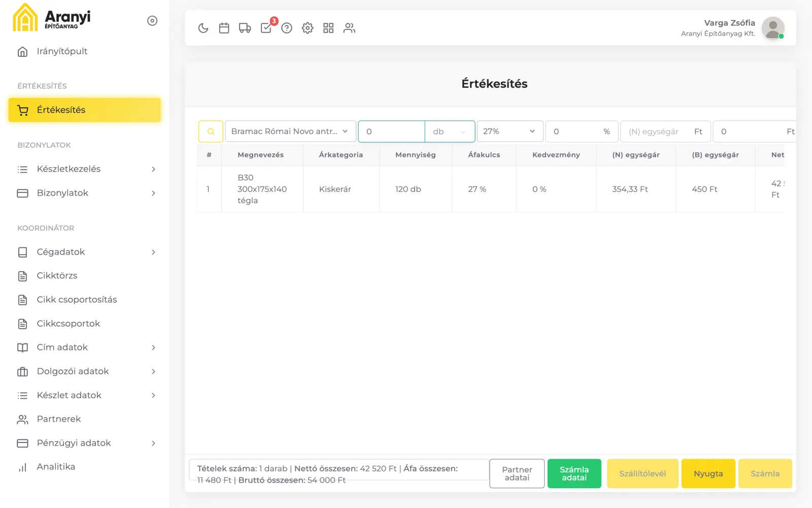Click the users icon in the top toolbar
The width and height of the screenshot is (812, 508).
point(349,28)
